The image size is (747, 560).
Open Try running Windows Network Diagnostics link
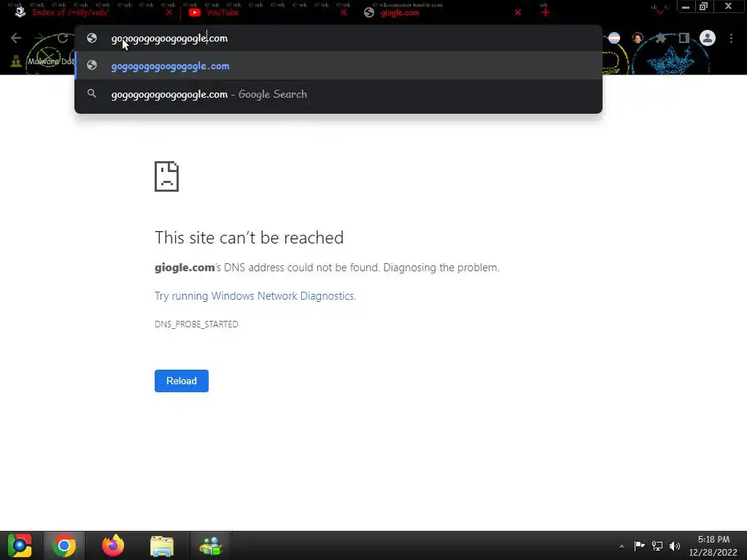[x=255, y=296]
